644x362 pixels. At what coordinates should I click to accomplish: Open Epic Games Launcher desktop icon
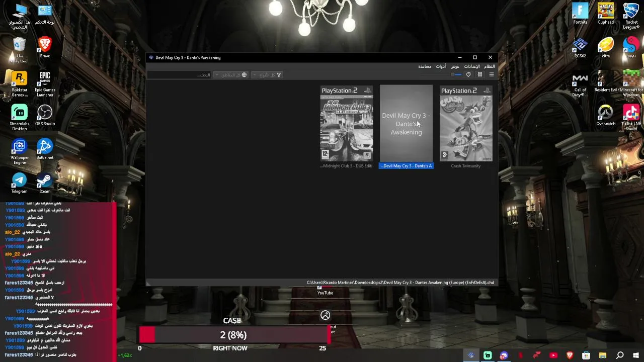click(45, 83)
